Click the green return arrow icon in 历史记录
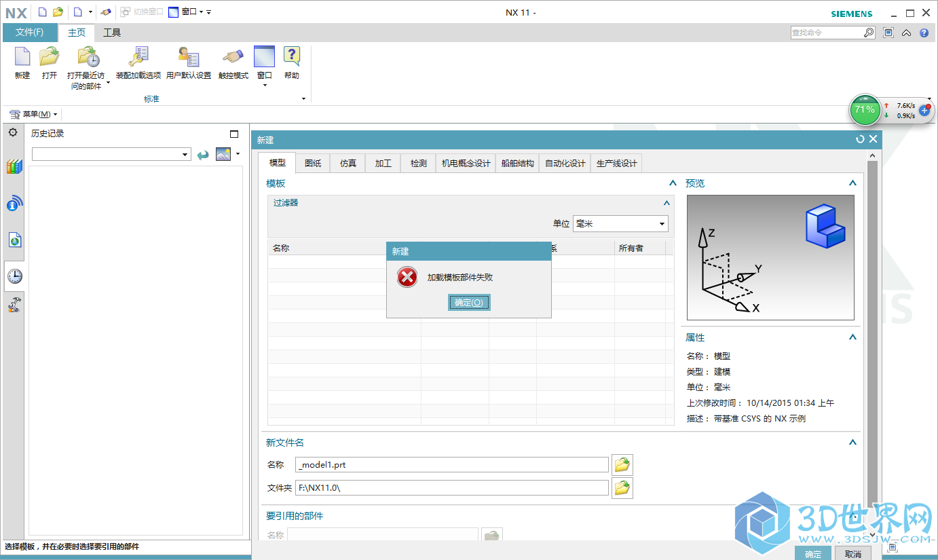Image resolution: width=938 pixels, height=560 pixels. tap(202, 155)
